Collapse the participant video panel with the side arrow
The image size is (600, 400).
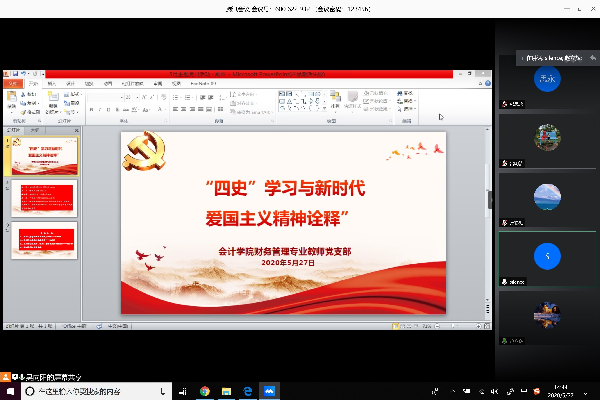490,199
